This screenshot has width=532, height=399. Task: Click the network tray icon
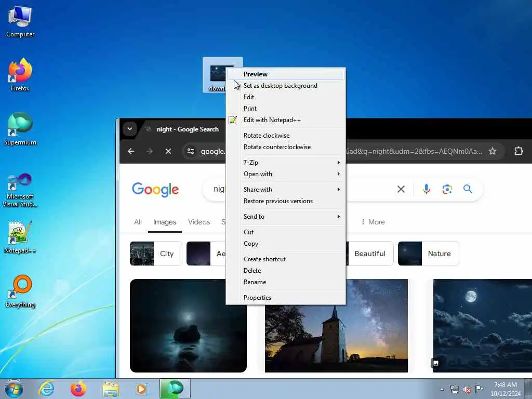tap(454, 389)
